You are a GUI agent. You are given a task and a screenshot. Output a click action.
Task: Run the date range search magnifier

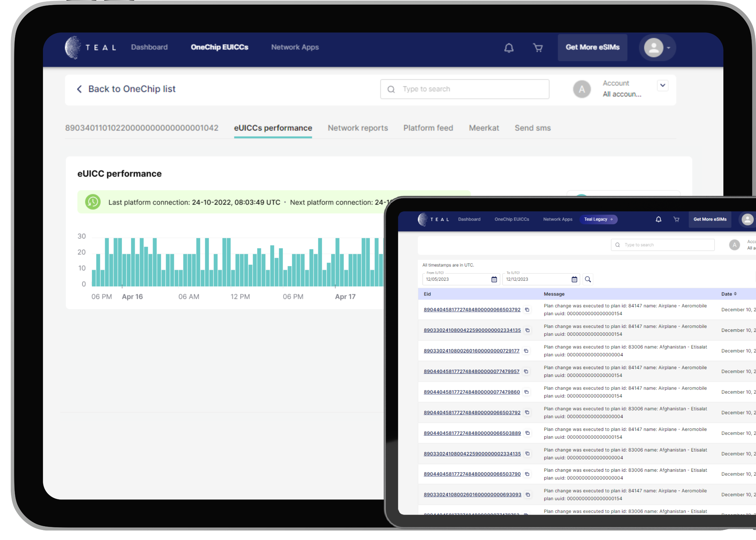pyautogui.click(x=588, y=279)
